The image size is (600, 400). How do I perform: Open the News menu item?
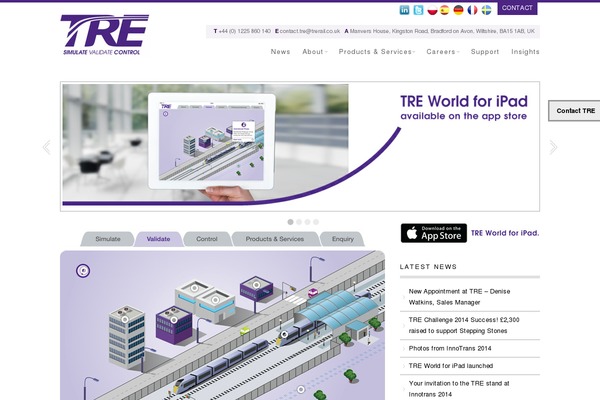point(280,52)
